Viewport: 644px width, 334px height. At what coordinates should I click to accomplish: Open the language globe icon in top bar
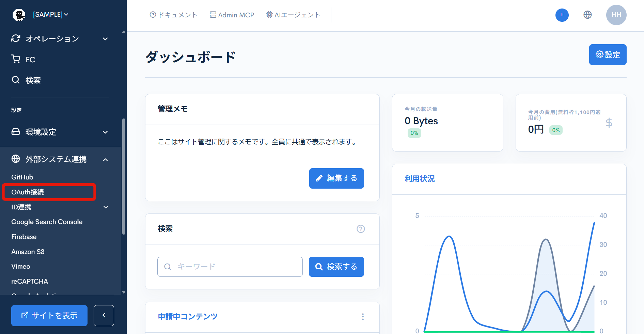click(587, 15)
